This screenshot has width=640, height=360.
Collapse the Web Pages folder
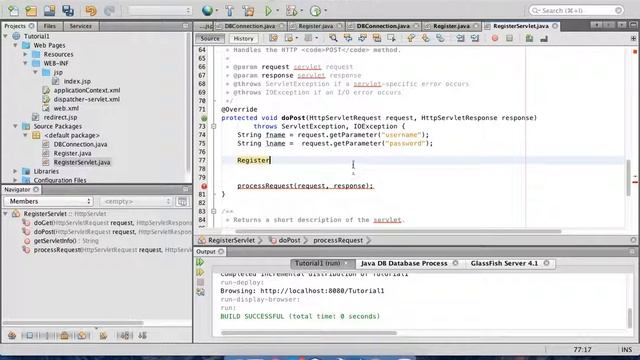point(16,45)
